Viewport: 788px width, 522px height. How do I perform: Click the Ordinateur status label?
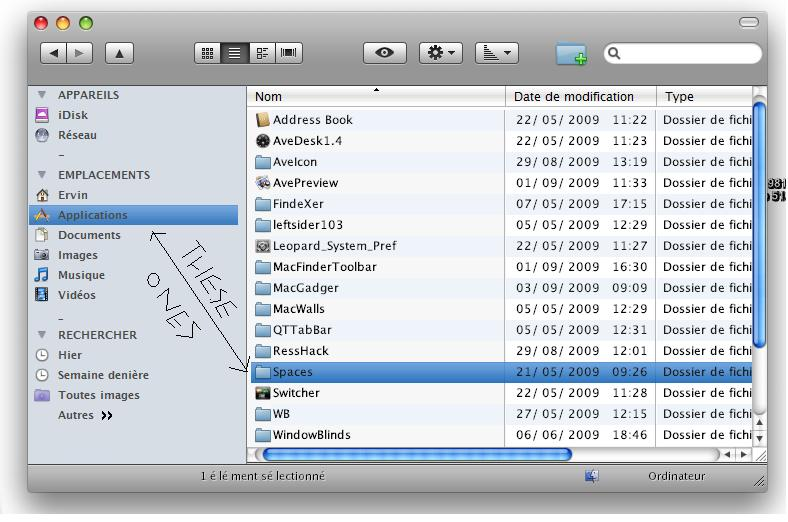(676, 476)
